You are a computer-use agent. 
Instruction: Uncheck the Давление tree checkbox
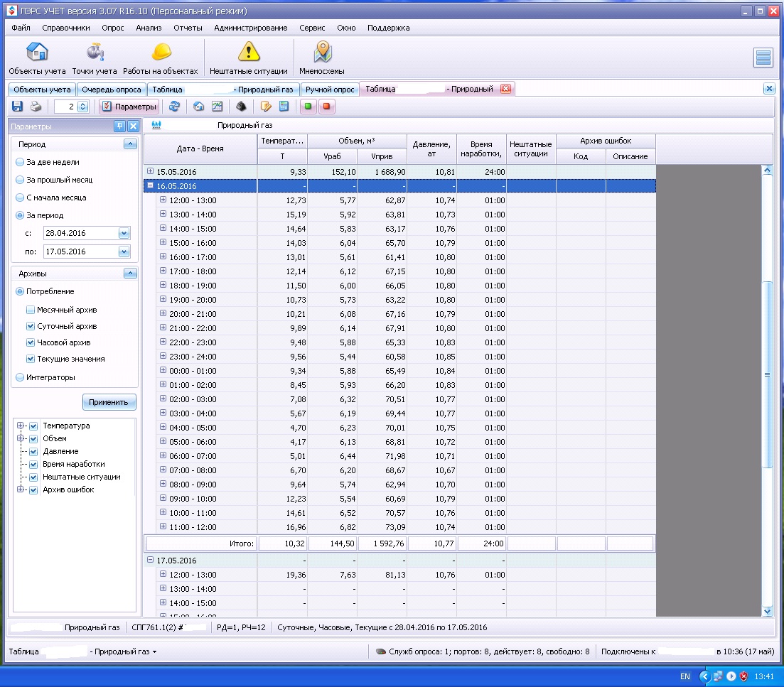point(33,452)
